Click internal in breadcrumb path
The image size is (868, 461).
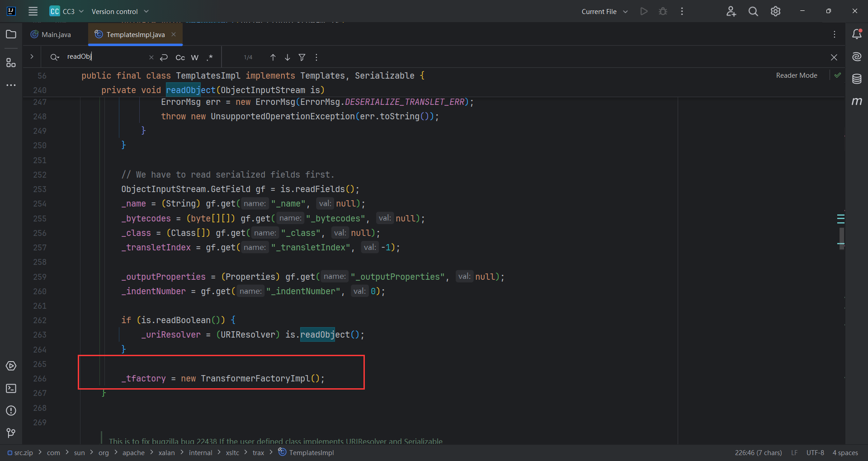tap(200, 452)
